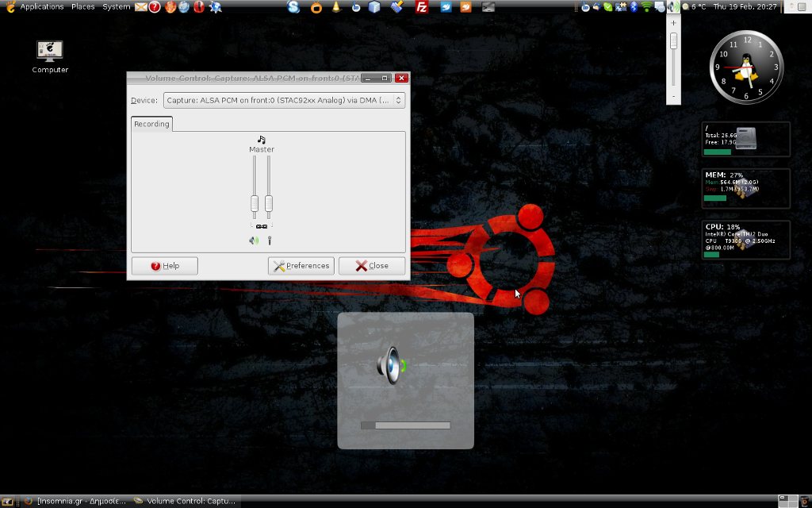Click the left Master channel slider
The width and height of the screenshot is (812, 508).
click(x=255, y=189)
